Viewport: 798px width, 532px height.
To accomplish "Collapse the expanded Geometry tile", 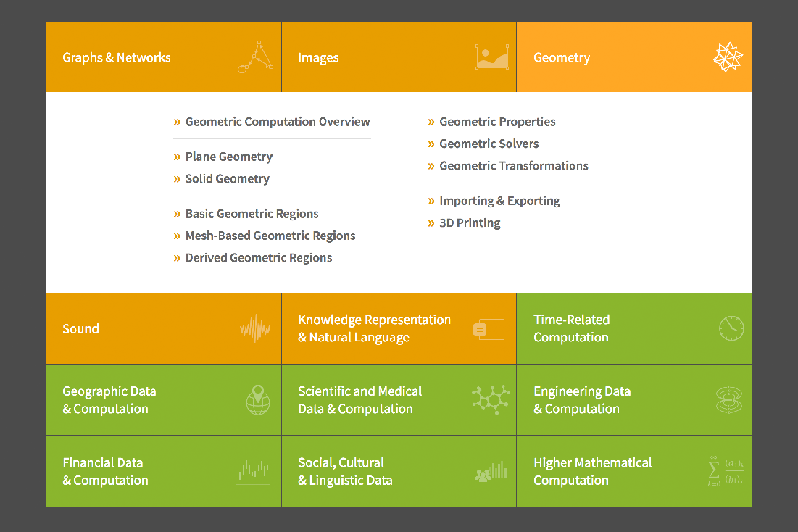I will (x=634, y=57).
